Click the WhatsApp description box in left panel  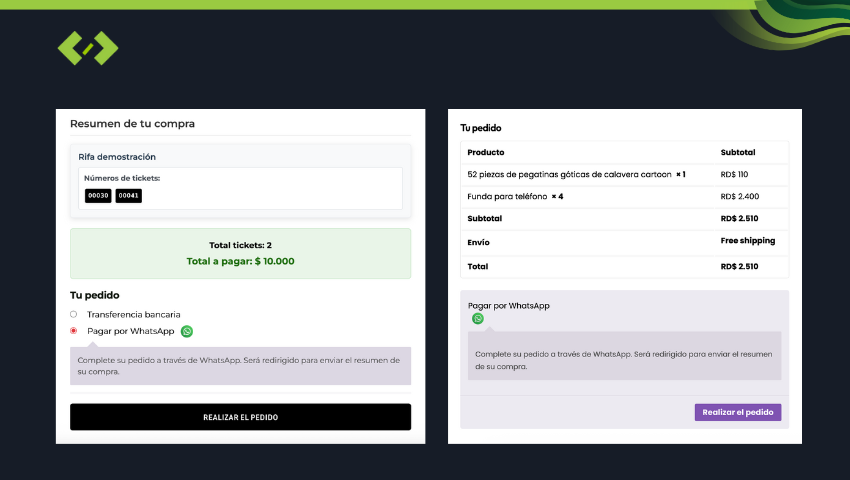tap(240, 365)
